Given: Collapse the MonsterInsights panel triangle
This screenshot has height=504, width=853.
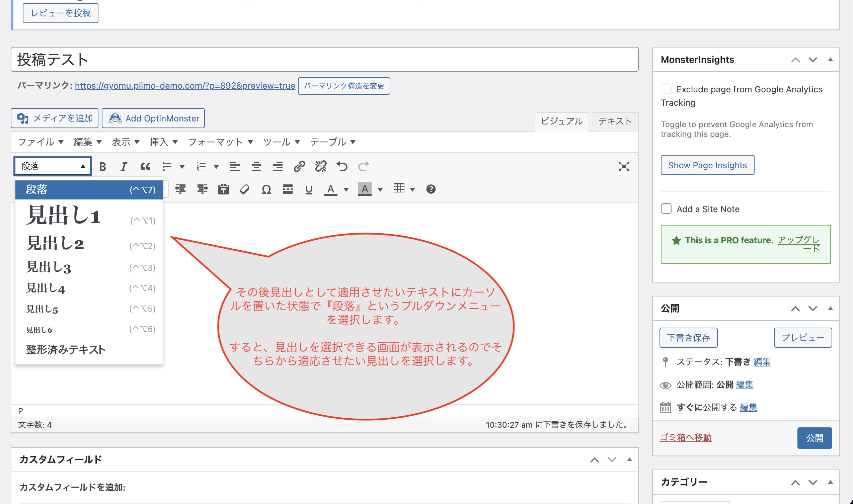Looking at the screenshot, I should tap(830, 60).
